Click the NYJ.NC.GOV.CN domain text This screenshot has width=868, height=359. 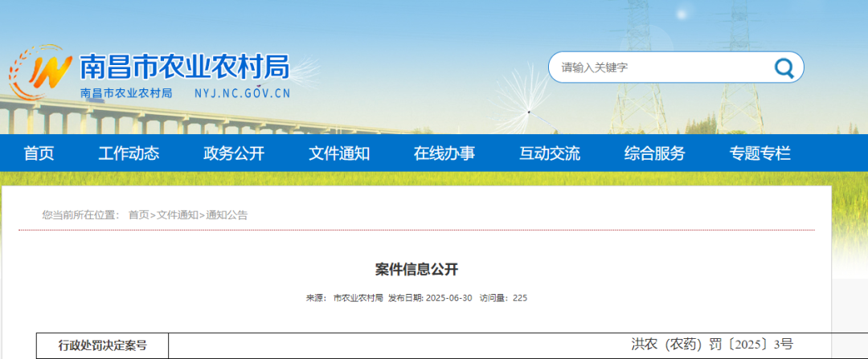(x=243, y=93)
